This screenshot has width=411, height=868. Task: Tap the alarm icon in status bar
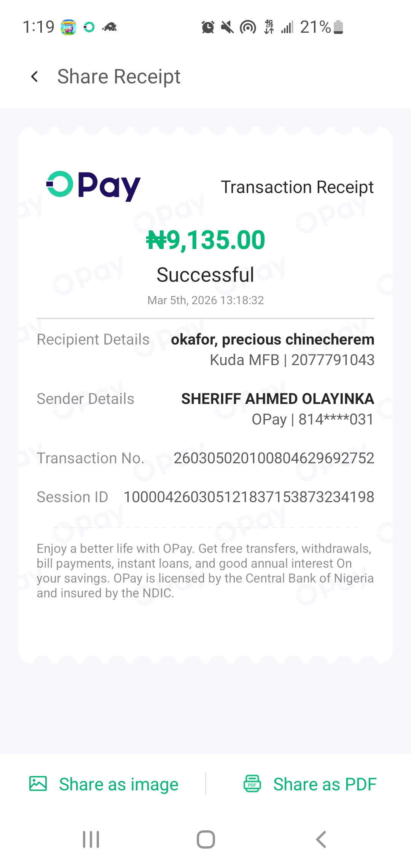[208, 27]
